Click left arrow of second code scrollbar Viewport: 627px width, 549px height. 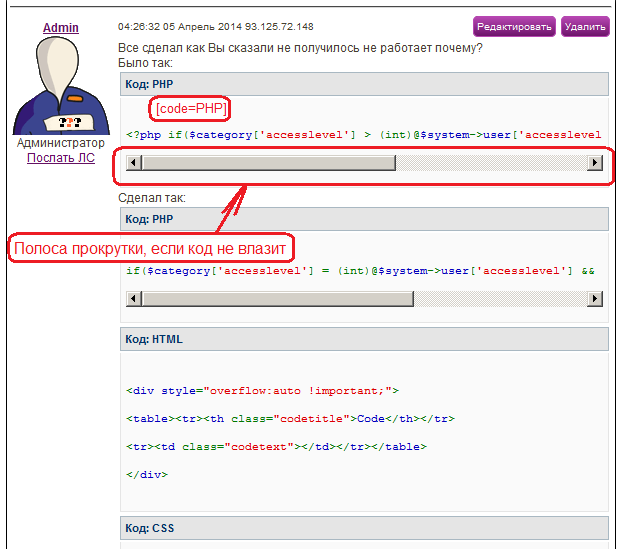[x=134, y=299]
